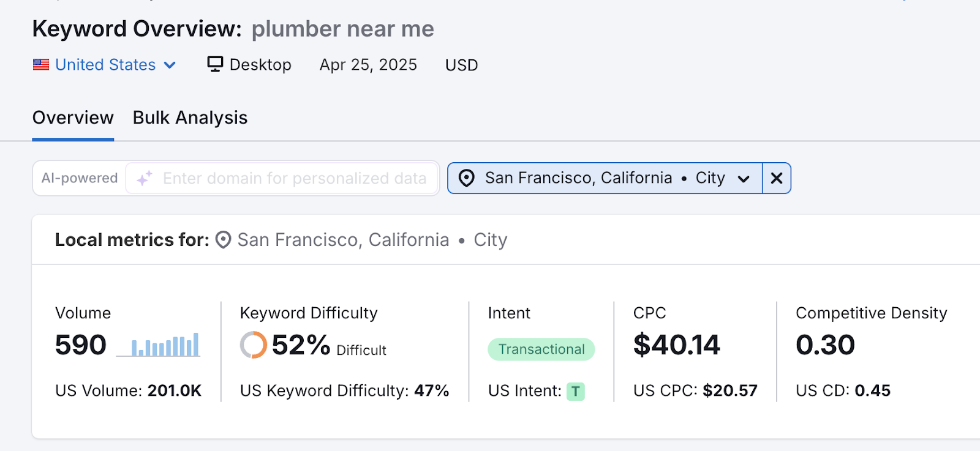The width and height of the screenshot is (980, 451).
Task: Open the San Francisco, California location selector
Action: pyautogui.click(x=578, y=178)
